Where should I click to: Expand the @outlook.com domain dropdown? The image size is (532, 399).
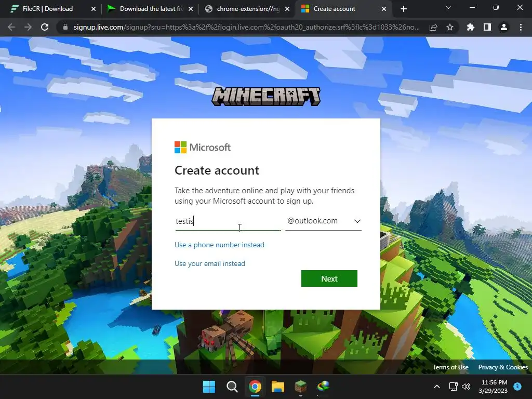click(x=323, y=221)
